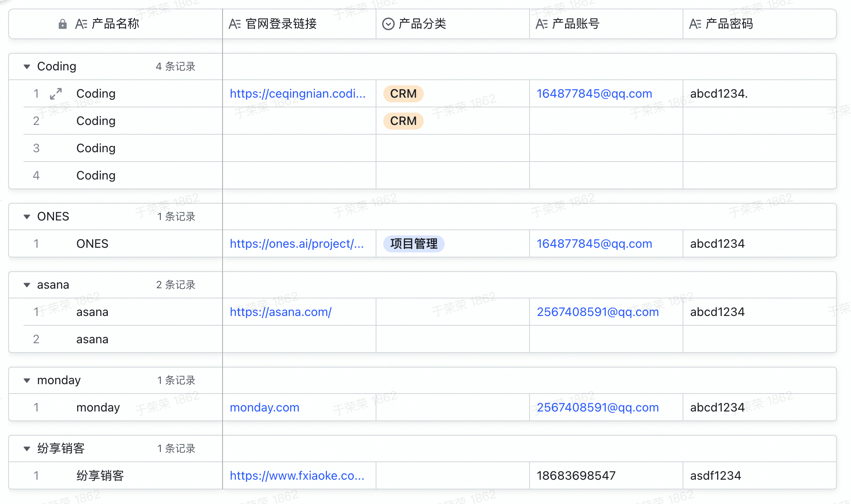Select the Coding name cell in row 3

123,148
